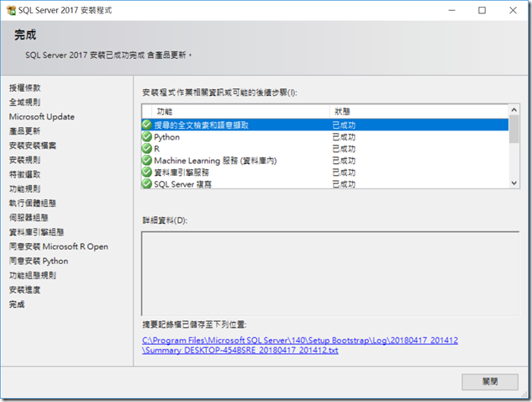Click green checkmark beside 搜尋的全文檢索 row

146,125
